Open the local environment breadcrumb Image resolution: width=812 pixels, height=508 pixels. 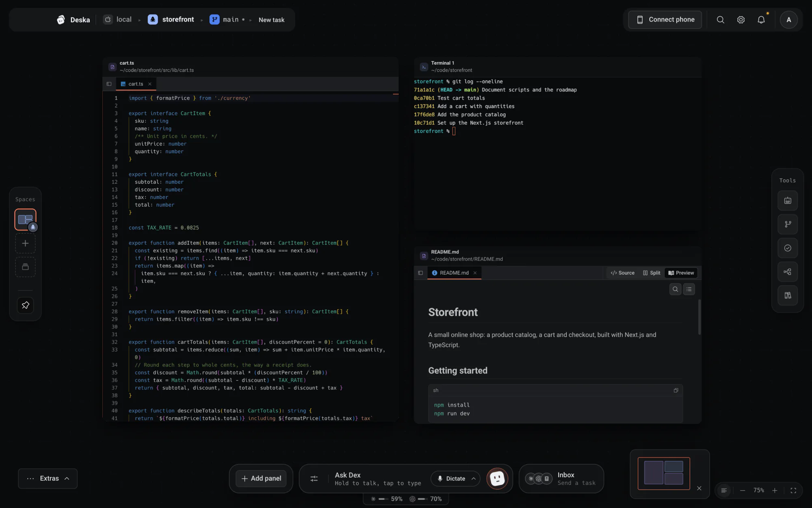(x=117, y=20)
